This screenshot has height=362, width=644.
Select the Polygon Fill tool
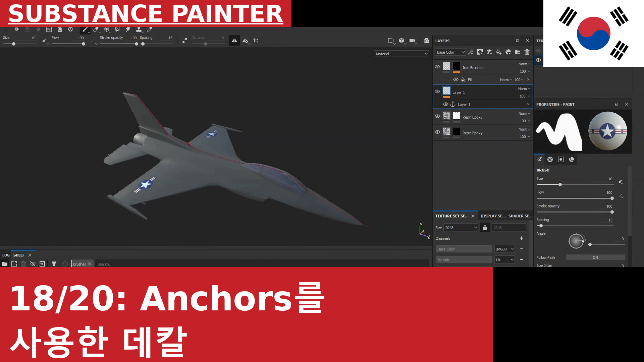(x=117, y=29)
